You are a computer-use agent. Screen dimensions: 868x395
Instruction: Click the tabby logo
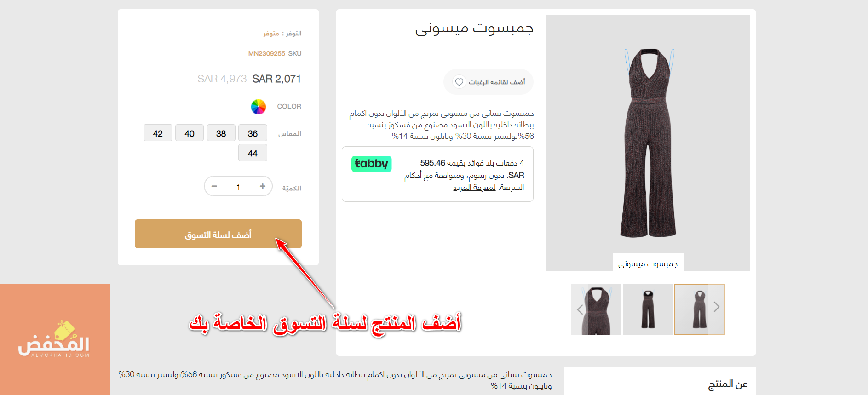coord(371,164)
